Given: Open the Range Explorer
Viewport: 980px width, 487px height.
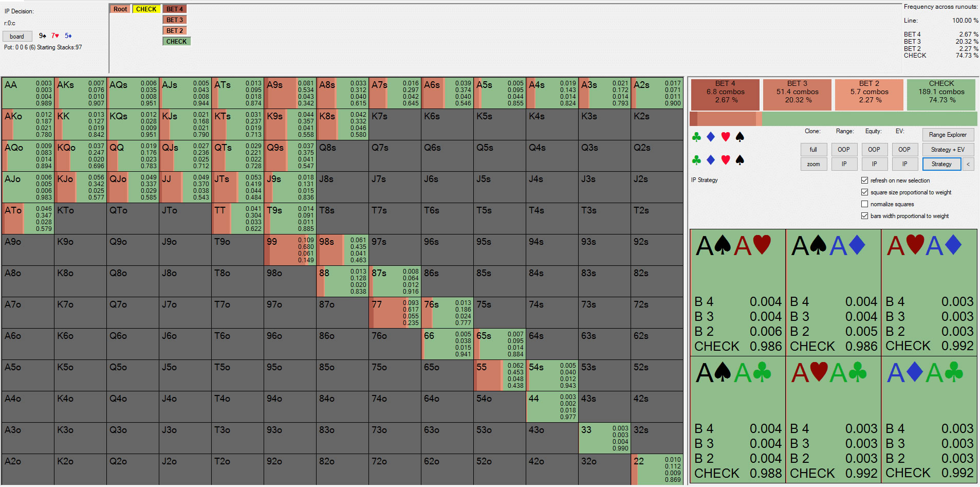Looking at the screenshot, I should pos(948,135).
